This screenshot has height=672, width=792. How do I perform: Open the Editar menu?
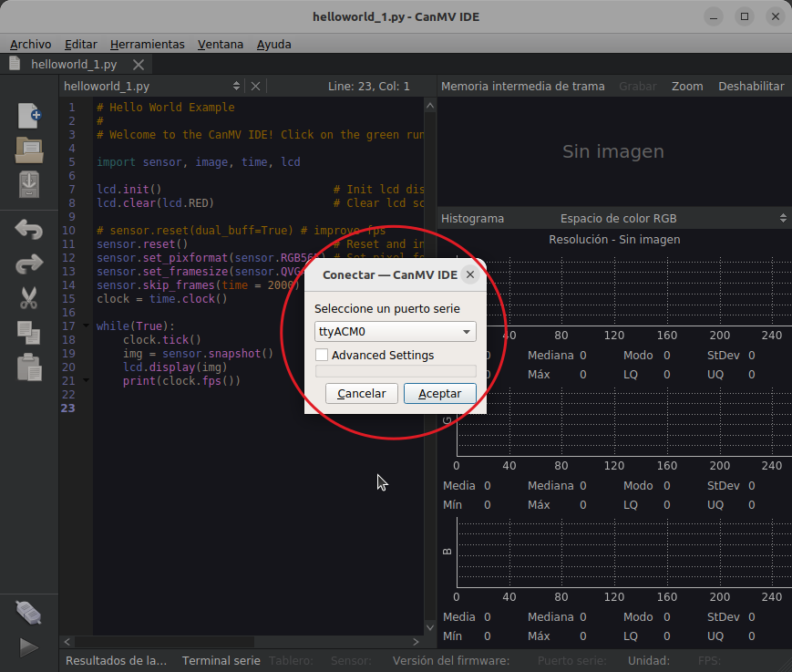81,45
